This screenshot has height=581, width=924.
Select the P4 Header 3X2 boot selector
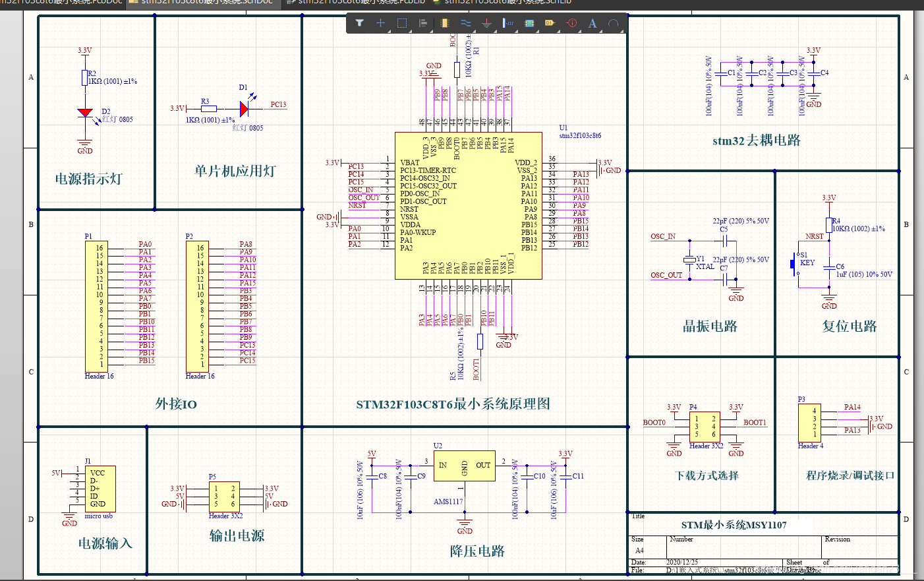(x=705, y=427)
